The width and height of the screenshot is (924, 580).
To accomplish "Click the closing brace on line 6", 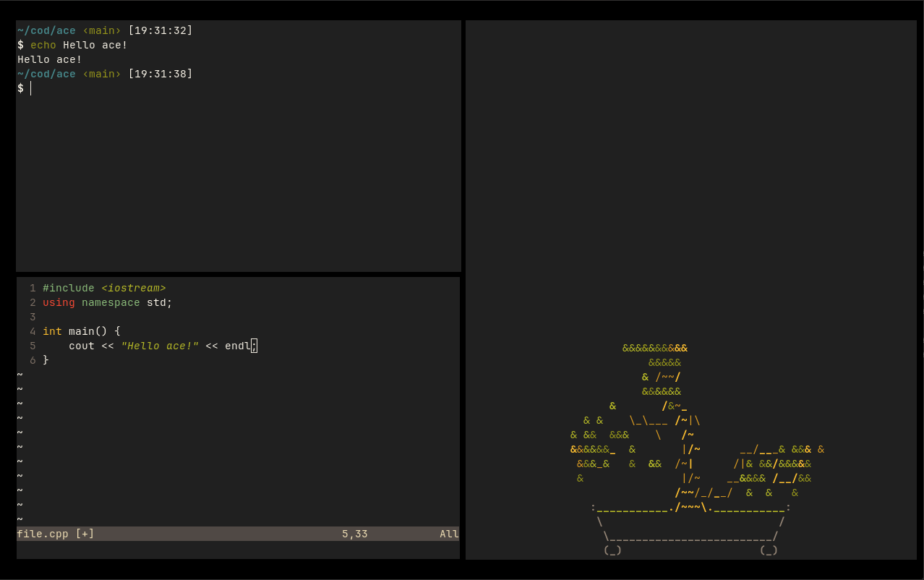I will pos(46,360).
